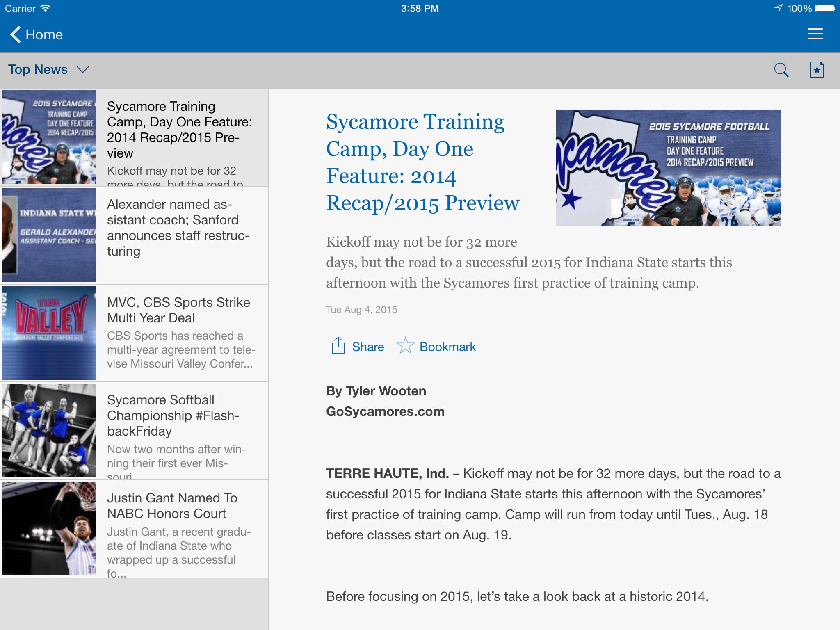Tap the line Before focusing on 2015

(517, 596)
